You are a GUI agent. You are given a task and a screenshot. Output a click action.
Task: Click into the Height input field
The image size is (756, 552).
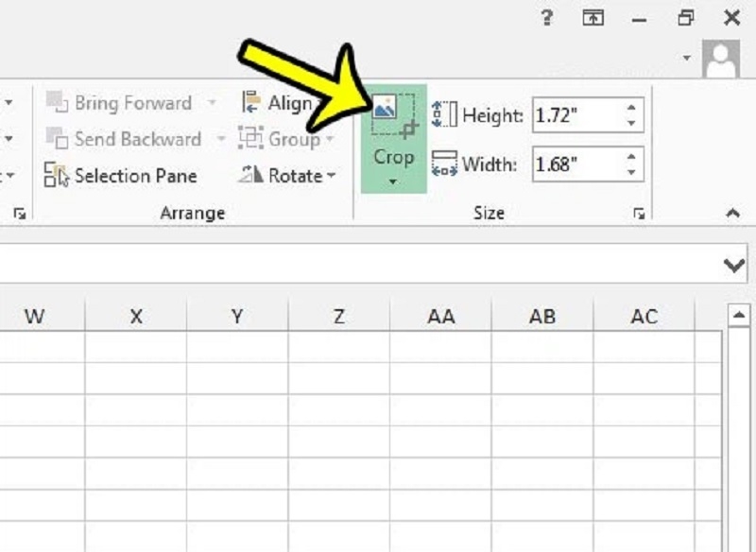click(x=575, y=115)
